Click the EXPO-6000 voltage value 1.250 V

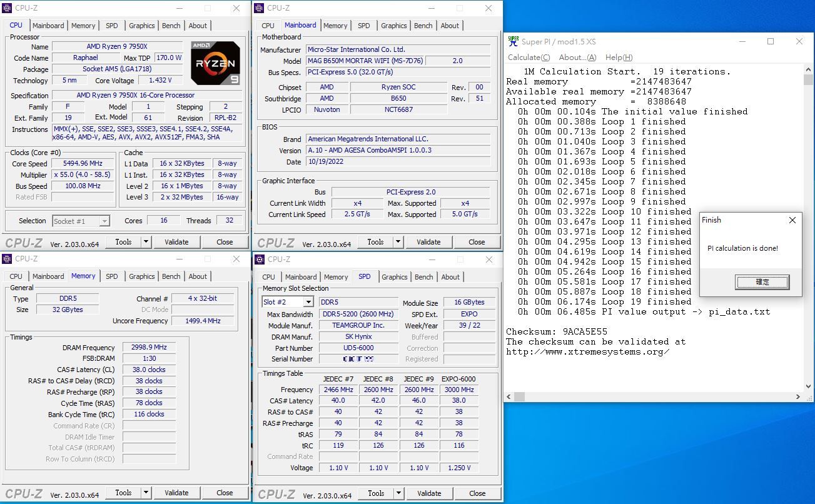point(459,468)
